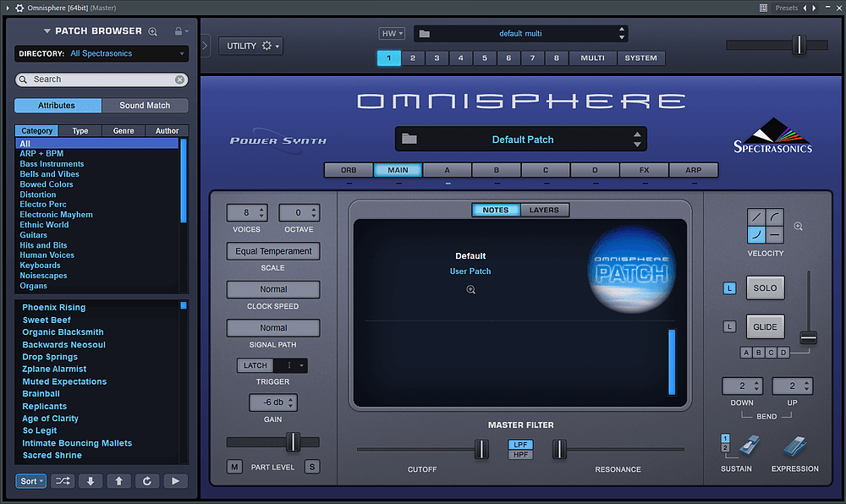
Task: Select the Phoenix Rising patch
Action: (53, 307)
